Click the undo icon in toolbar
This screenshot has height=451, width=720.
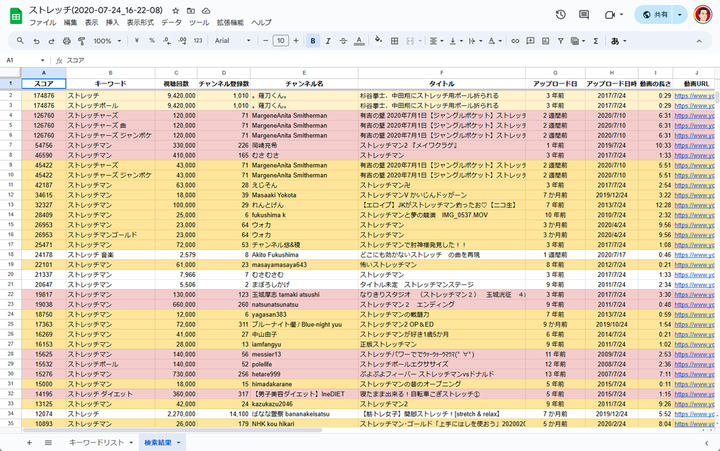pos(36,41)
